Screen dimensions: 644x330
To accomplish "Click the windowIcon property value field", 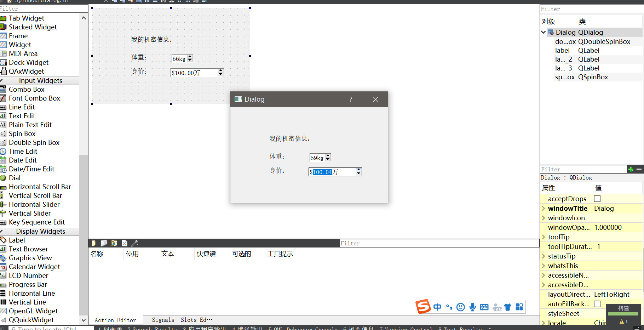I will click(617, 218).
